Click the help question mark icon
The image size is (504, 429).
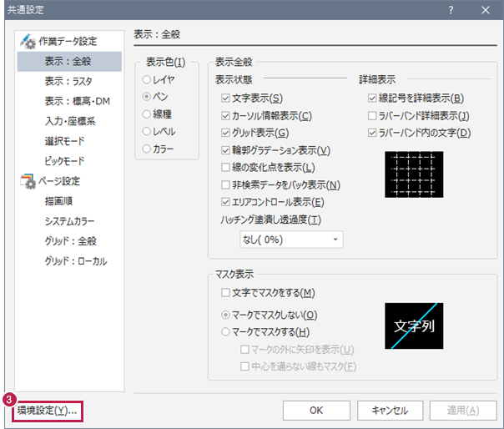451,10
